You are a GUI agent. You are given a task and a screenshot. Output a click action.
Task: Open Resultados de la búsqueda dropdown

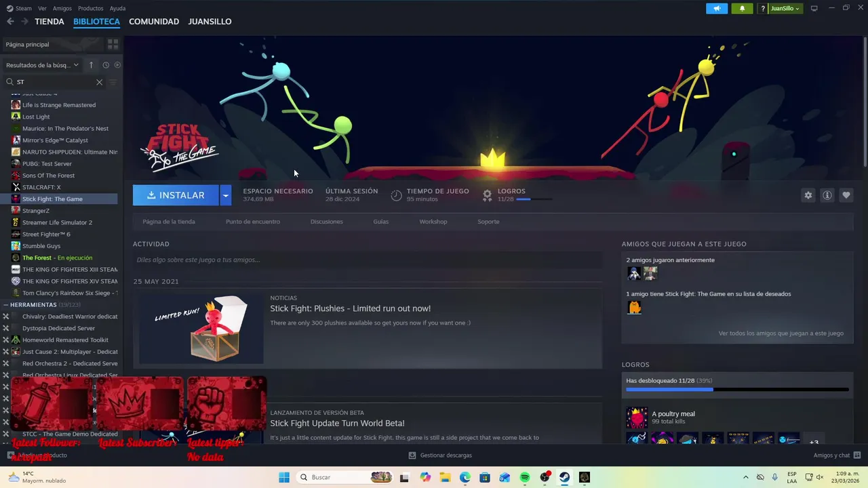tap(42, 65)
